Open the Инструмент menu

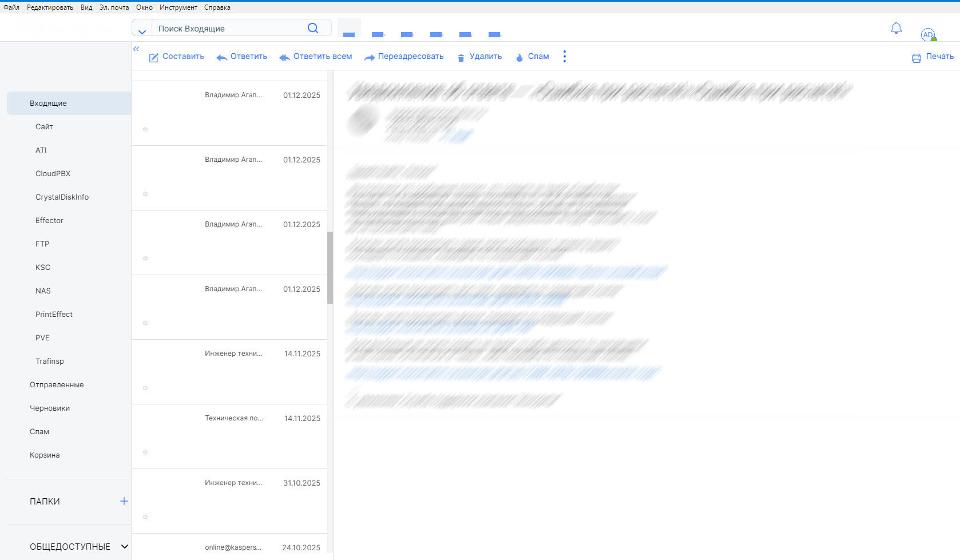pos(178,7)
